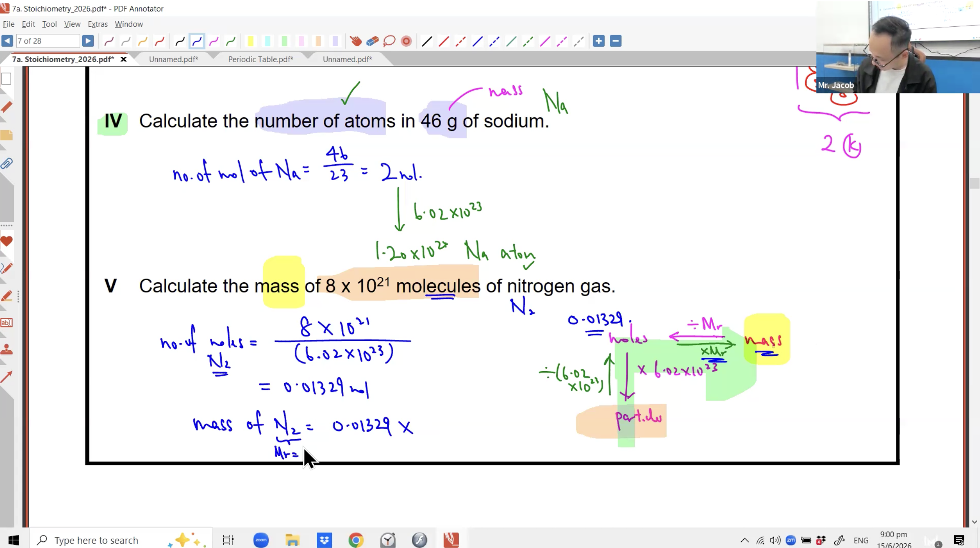Screen dimensions: 980x548
Task: Choose the lavender highlighter
Action: tap(335, 41)
